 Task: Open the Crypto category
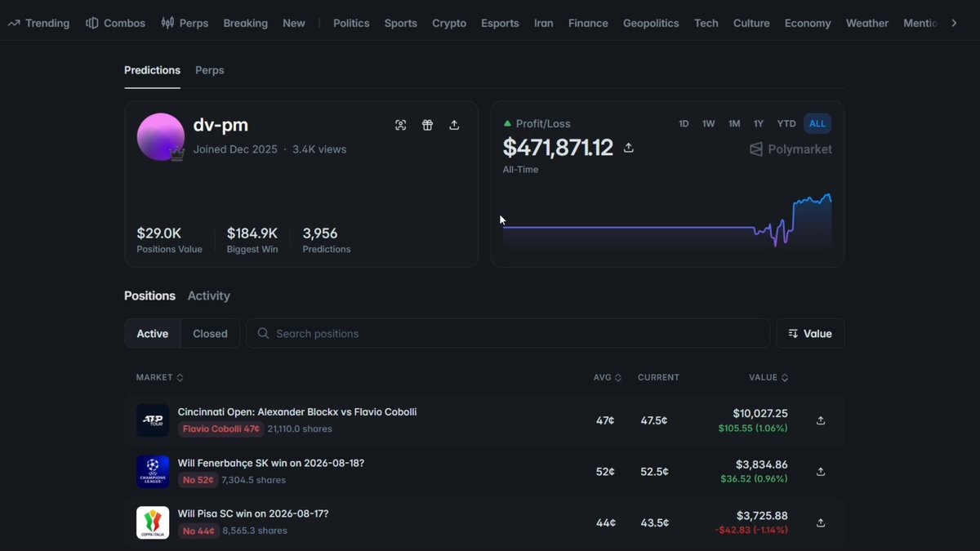(449, 23)
